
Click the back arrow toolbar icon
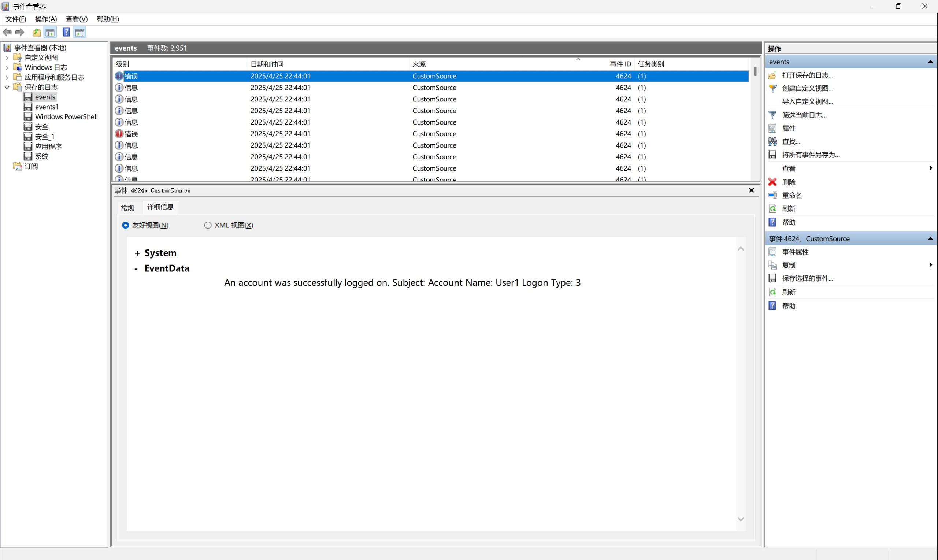[7, 33]
